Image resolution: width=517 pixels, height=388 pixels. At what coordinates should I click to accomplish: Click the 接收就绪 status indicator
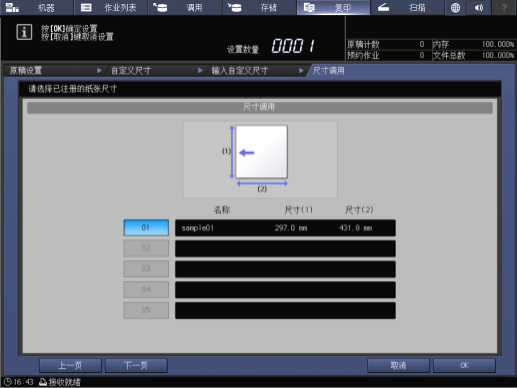pos(60,382)
